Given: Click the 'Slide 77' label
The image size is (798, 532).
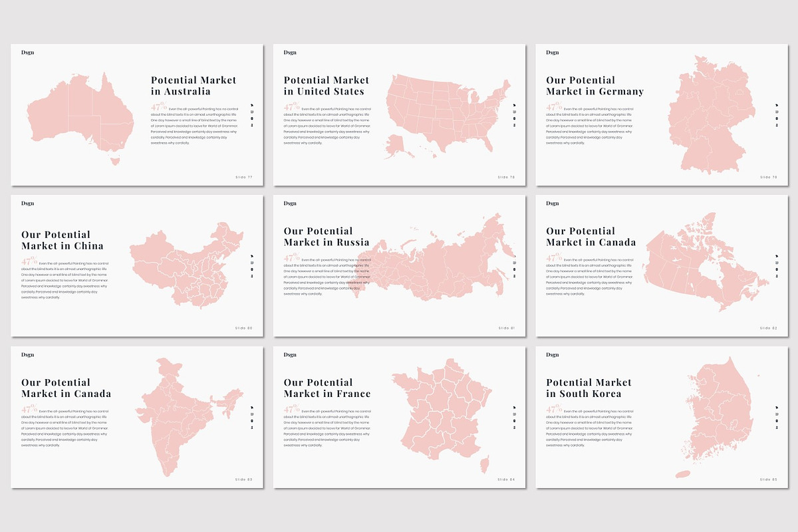Looking at the screenshot, I should point(244,177).
